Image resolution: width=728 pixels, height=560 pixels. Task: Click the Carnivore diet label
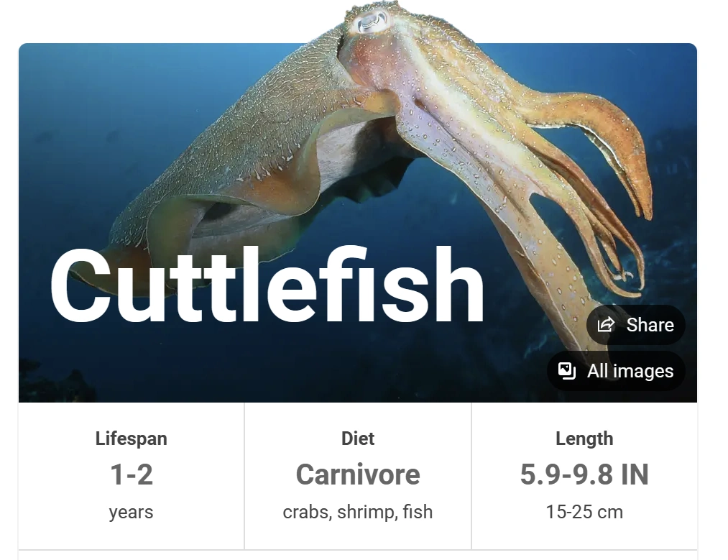point(357,474)
